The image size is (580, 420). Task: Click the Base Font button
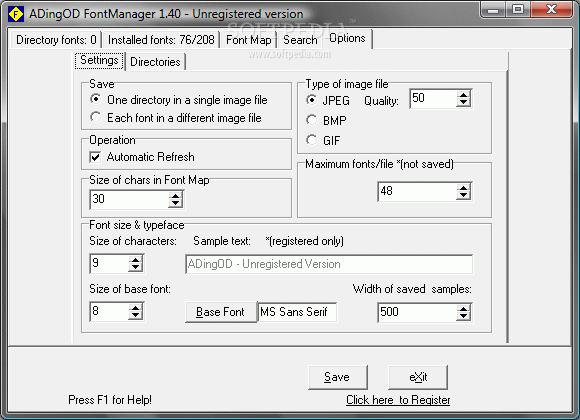[x=220, y=312]
